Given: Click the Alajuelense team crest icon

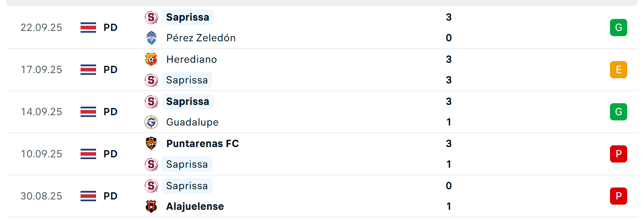Looking at the screenshot, I should pyautogui.click(x=151, y=206).
